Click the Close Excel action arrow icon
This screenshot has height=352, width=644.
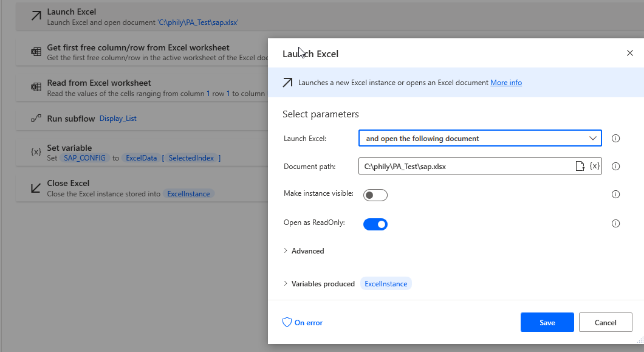click(x=36, y=188)
